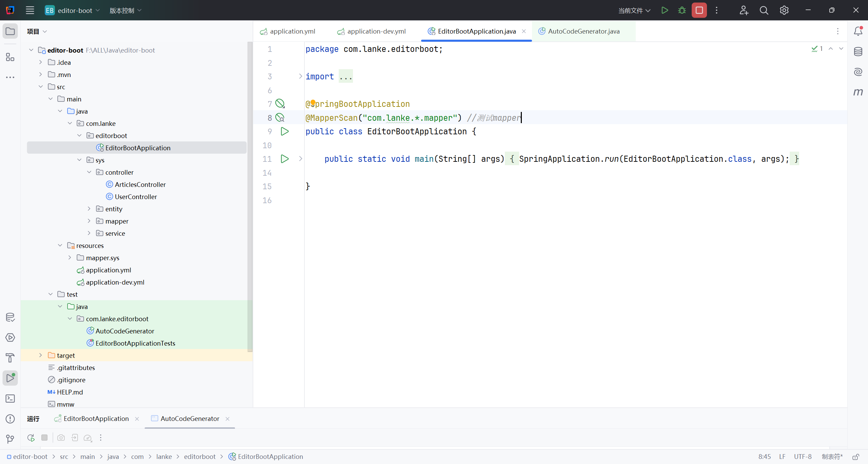The height and width of the screenshot is (464, 868).
Task: Click the gutter icon beside line 7
Action: click(280, 103)
